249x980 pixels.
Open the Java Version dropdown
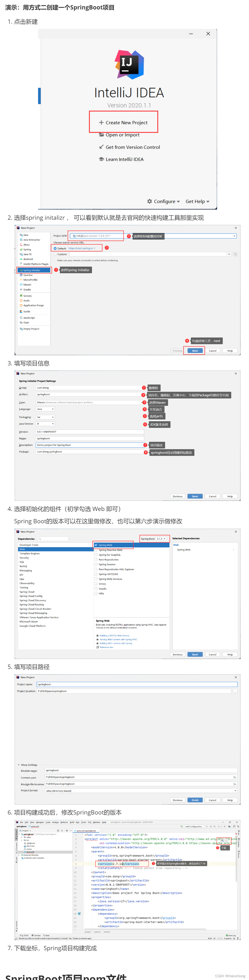[x=45, y=424]
